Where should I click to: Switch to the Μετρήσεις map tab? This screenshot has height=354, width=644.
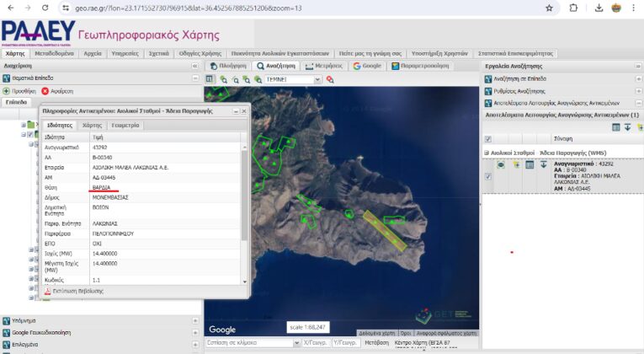(x=324, y=66)
